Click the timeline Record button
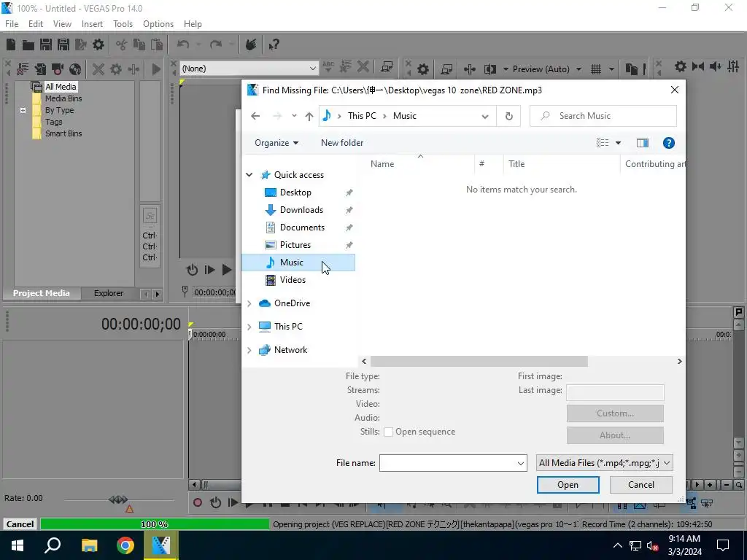 (x=198, y=502)
